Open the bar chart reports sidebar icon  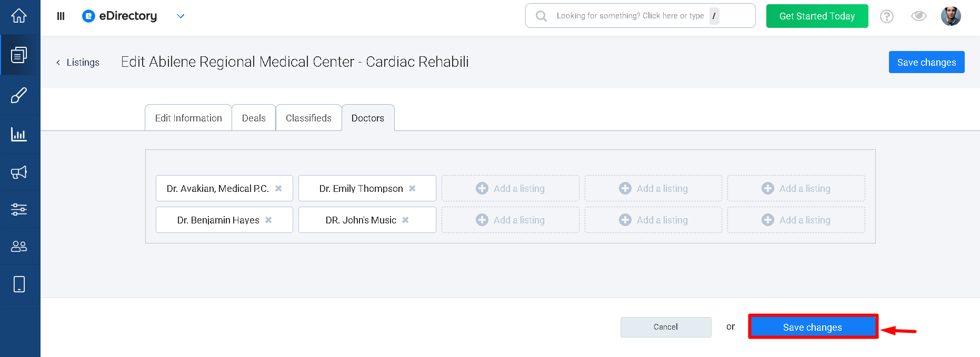coord(19,134)
